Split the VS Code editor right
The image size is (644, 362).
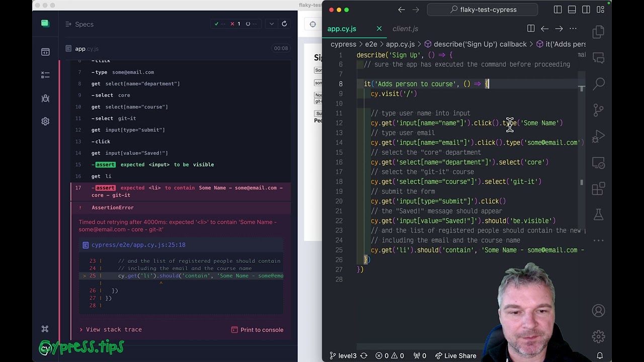(531, 29)
